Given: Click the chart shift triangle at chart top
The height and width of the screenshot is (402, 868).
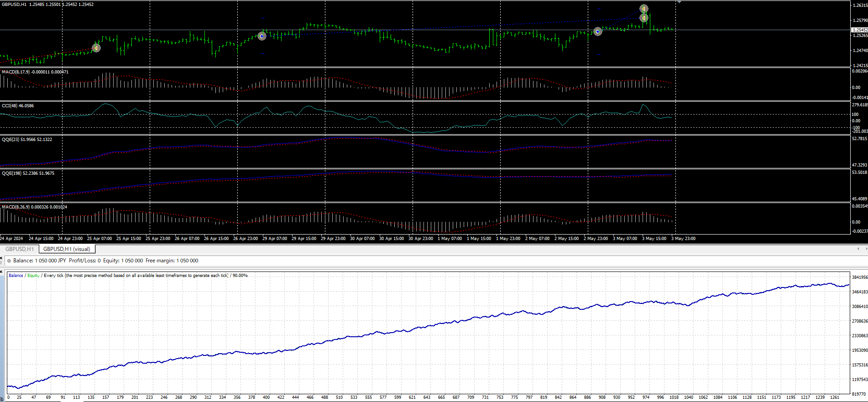Looking at the screenshot, I should 680,2.
